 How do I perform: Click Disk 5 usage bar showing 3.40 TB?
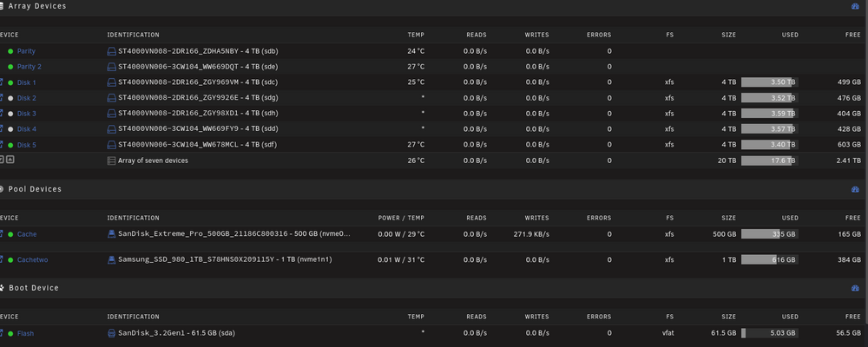[x=769, y=145]
